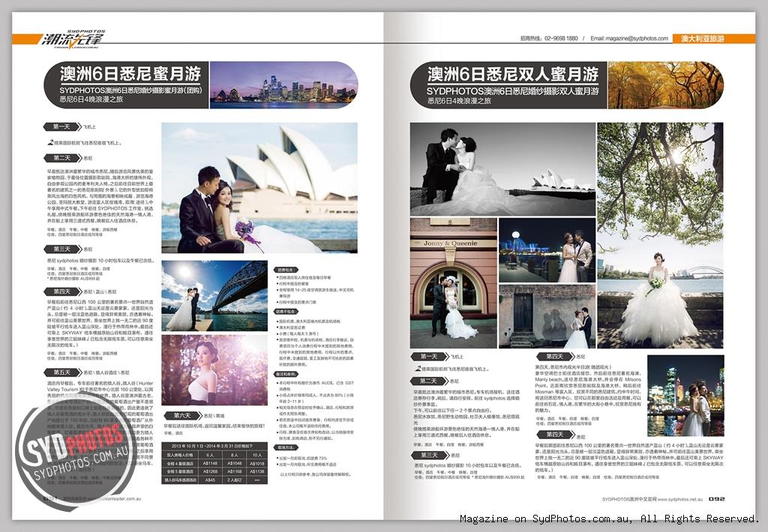The height and width of the screenshot is (532, 768).
Task: Click the price table date-range header row
Action: coord(214,447)
